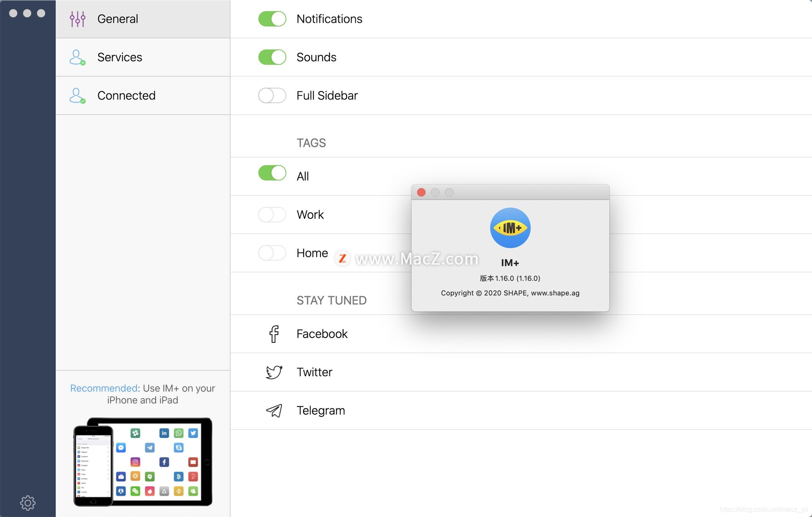This screenshot has width=812, height=517.
Task: Open the Facebook stay tuned link
Action: (x=521, y=334)
